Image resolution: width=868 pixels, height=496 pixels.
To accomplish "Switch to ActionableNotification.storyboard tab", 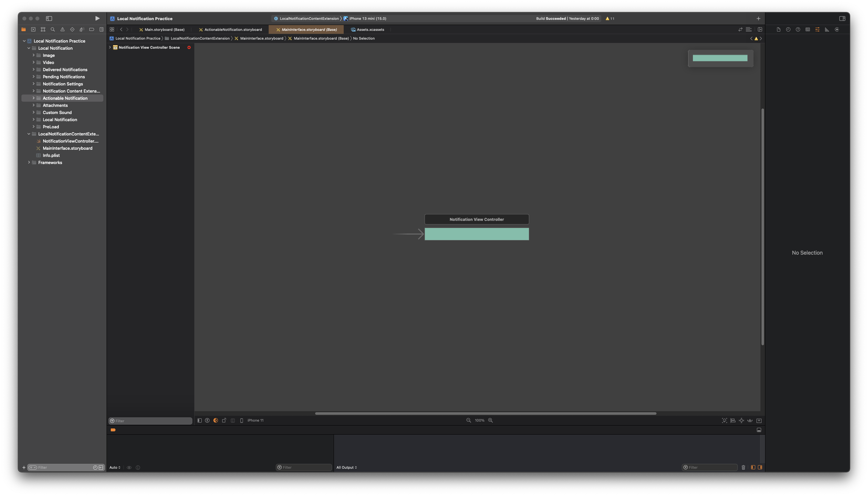I will [x=233, y=30].
